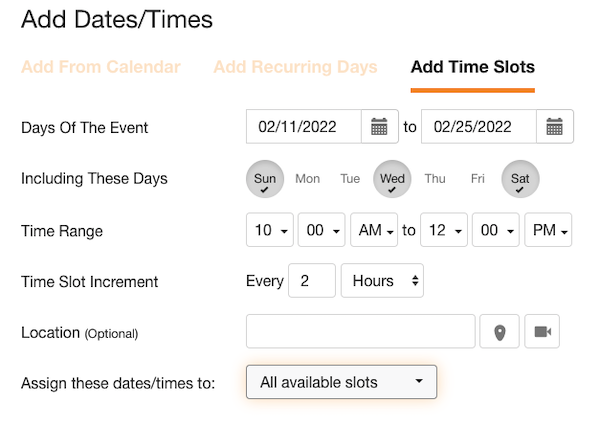This screenshot has width=600, height=425.
Task: Deselect Sunday from included days
Action: [x=265, y=179]
